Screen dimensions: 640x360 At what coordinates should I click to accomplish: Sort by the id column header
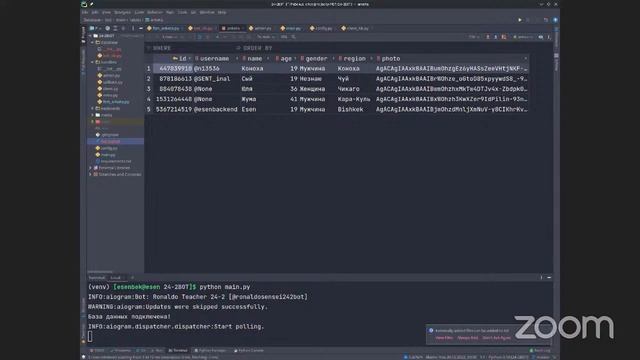tap(181, 58)
